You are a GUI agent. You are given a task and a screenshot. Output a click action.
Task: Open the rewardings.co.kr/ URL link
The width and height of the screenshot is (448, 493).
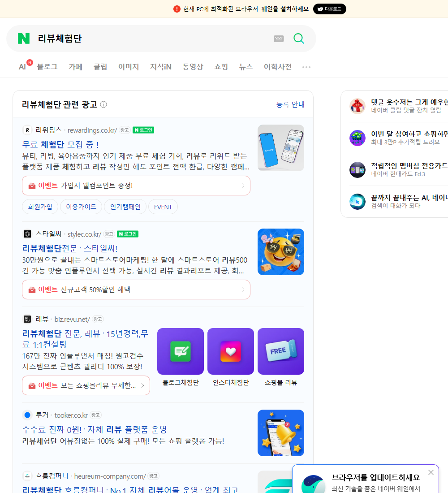pyautogui.click(x=92, y=130)
